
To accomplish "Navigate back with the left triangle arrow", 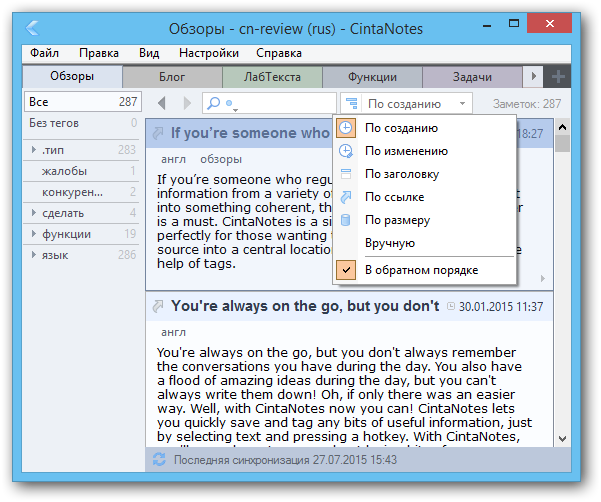I will point(162,103).
